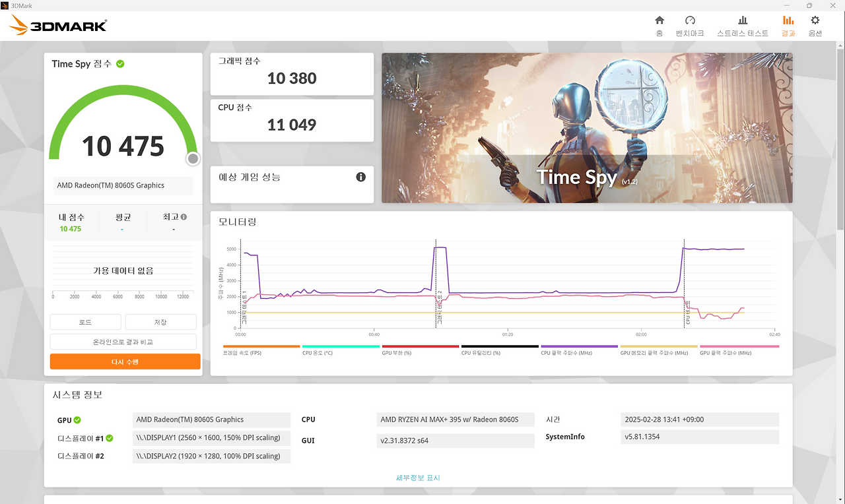845x504 pixels.
Task: Open the 세부정보 표시 details link
Action: point(418,478)
